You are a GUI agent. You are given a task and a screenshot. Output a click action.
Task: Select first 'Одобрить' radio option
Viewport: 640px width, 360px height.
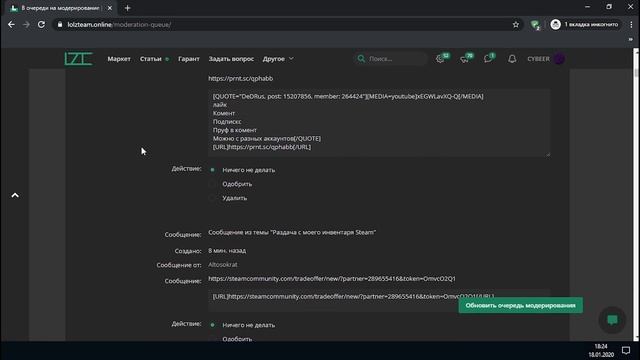[212, 184]
